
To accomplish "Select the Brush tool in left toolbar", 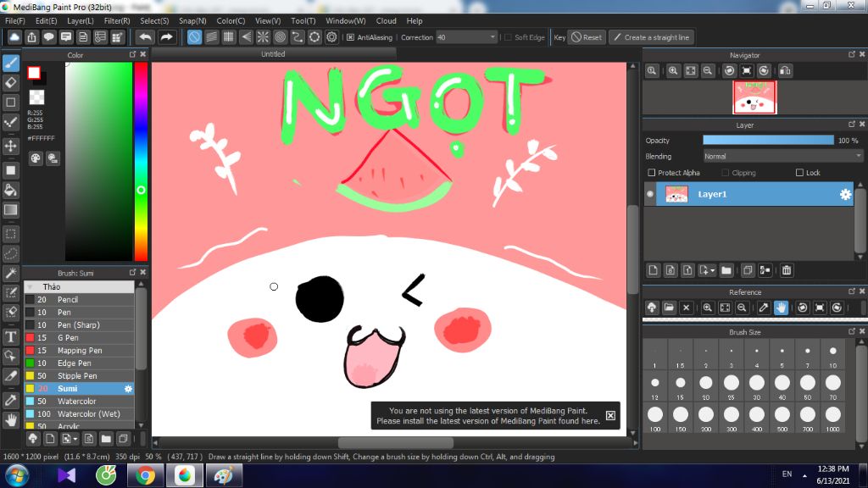I will pyautogui.click(x=10, y=63).
